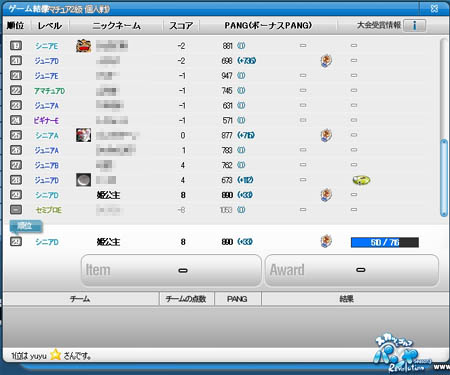
Task: Click rank 29 row's character badge icon
Action: tap(326, 195)
